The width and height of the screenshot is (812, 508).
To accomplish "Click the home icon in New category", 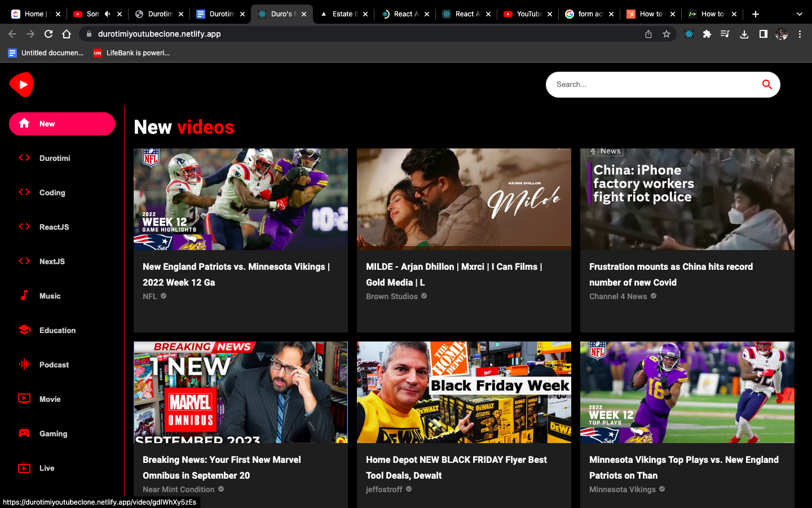I will [x=24, y=123].
